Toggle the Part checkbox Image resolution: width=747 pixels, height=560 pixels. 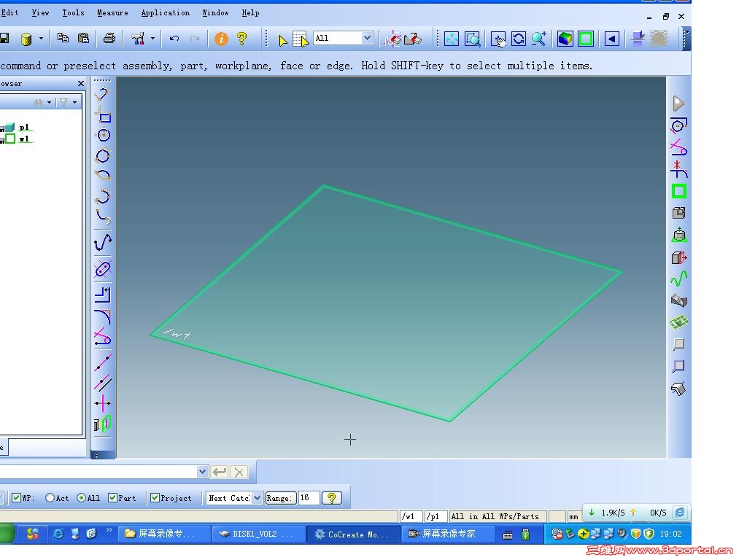112,497
